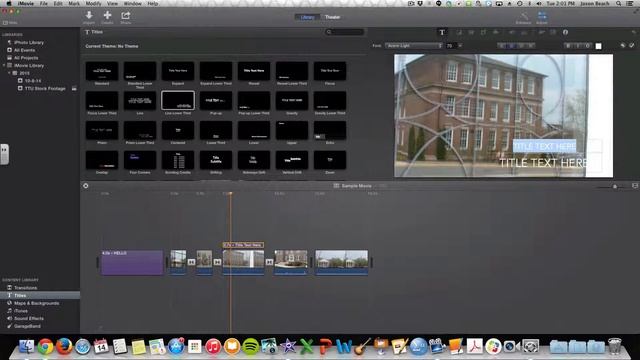Toggle italic I text style
640x360 pixels.
coord(578,46)
